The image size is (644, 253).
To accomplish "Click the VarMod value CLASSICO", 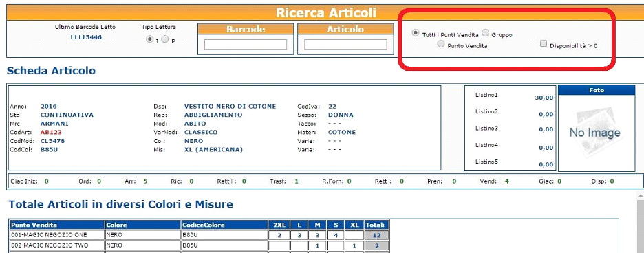I will coord(201,132).
